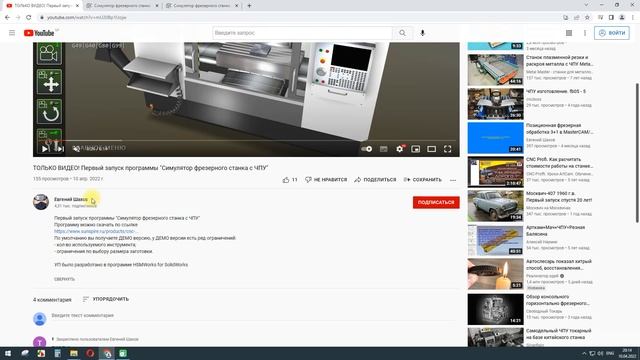640x360 pixels.
Task: Bookmark this page with the star
Action: (x=587, y=18)
